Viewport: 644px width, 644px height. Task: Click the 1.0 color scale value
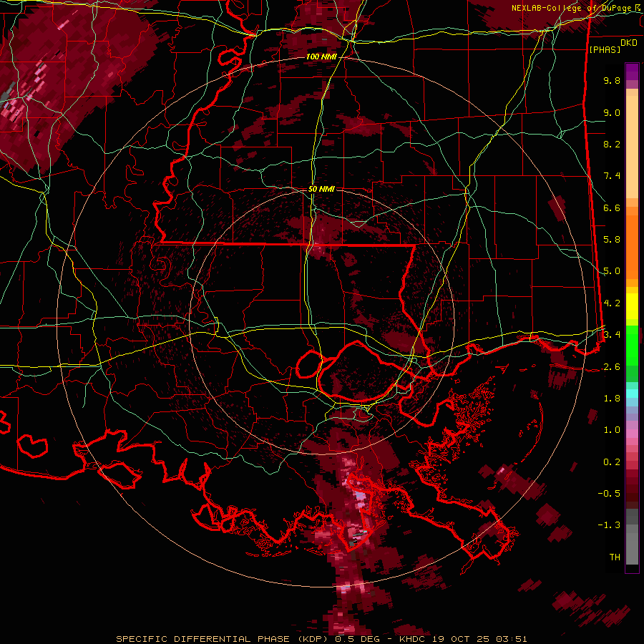612,430
